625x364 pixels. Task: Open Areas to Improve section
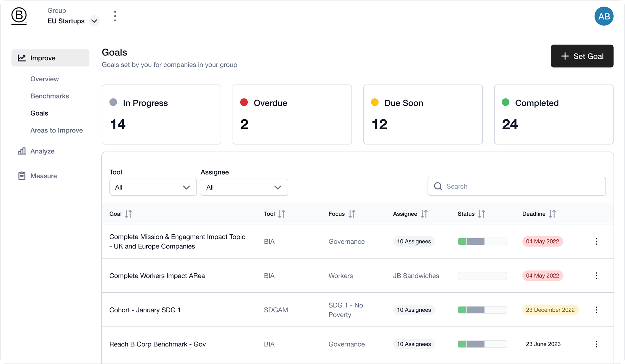point(57,130)
